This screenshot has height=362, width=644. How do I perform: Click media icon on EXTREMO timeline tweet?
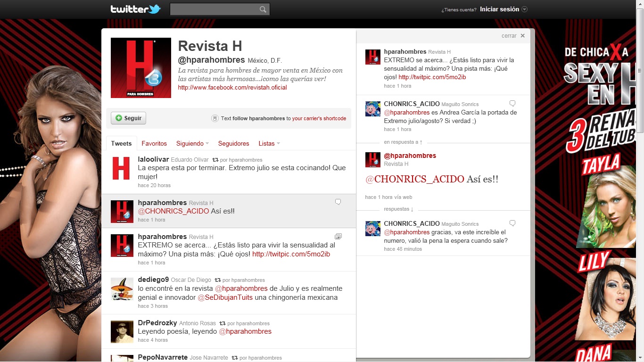[338, 236]
